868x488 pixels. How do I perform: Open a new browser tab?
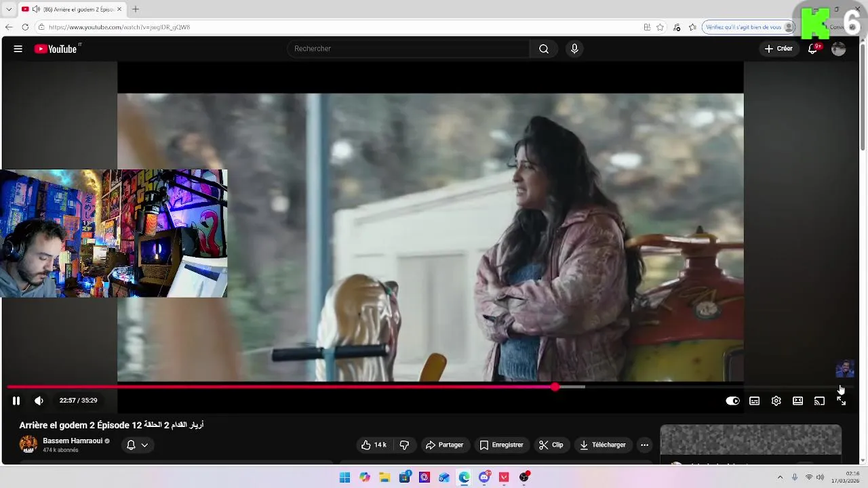135,9
